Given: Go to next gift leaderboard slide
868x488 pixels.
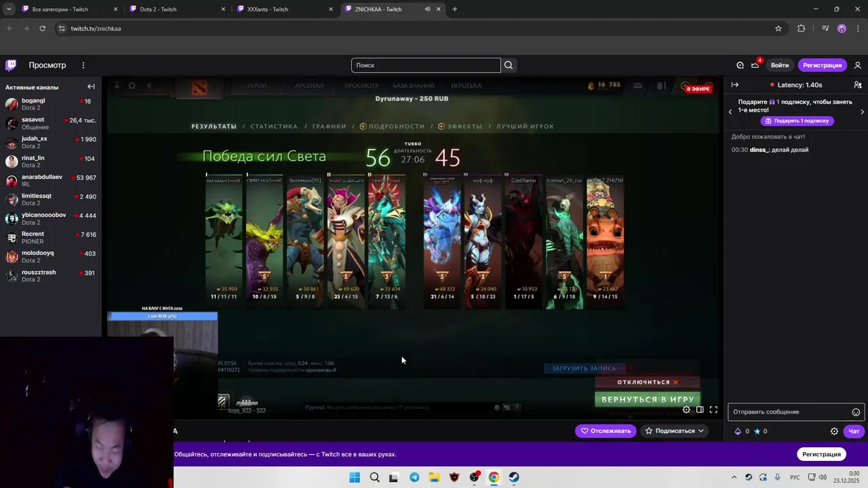Looking at the screenshot, I should [862, 112].
